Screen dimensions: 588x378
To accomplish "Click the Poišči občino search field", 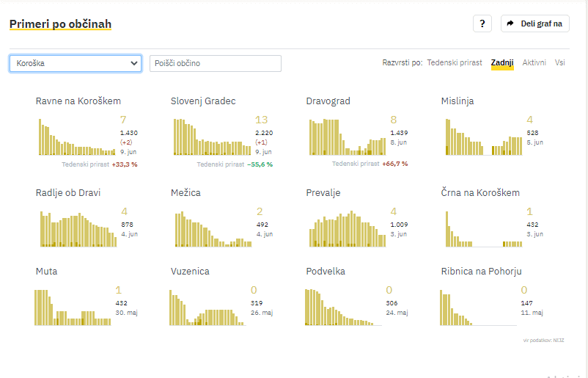I will pos(215,63).
